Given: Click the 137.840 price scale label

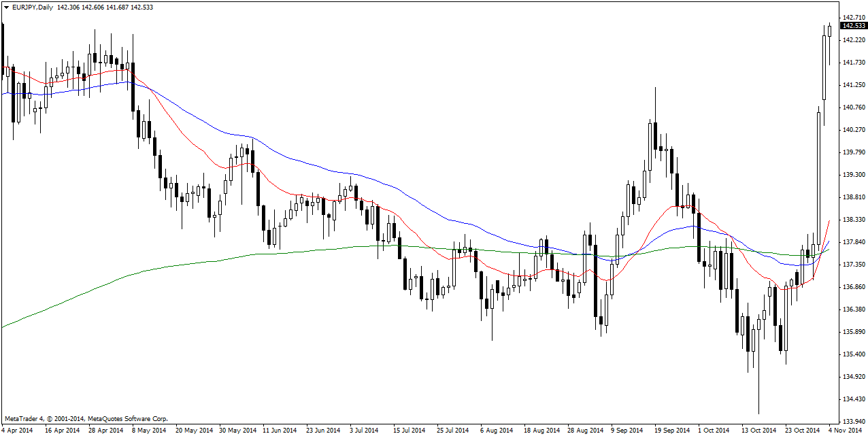Looking at the screenshot, I should click(x=855, y=241).
